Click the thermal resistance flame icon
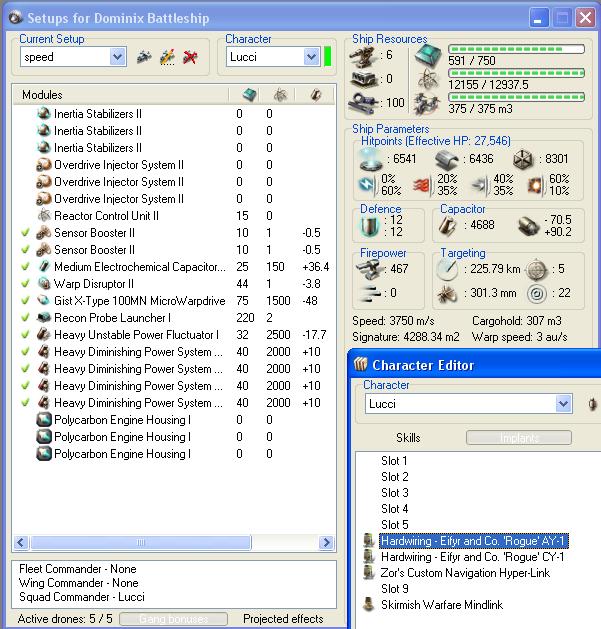 pos(422,185)
